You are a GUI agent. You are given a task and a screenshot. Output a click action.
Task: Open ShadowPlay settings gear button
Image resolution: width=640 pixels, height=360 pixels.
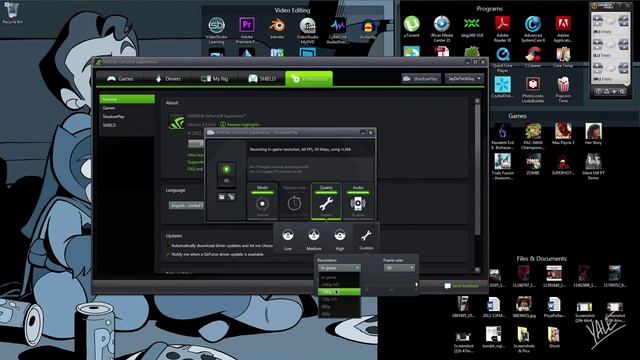231,197
